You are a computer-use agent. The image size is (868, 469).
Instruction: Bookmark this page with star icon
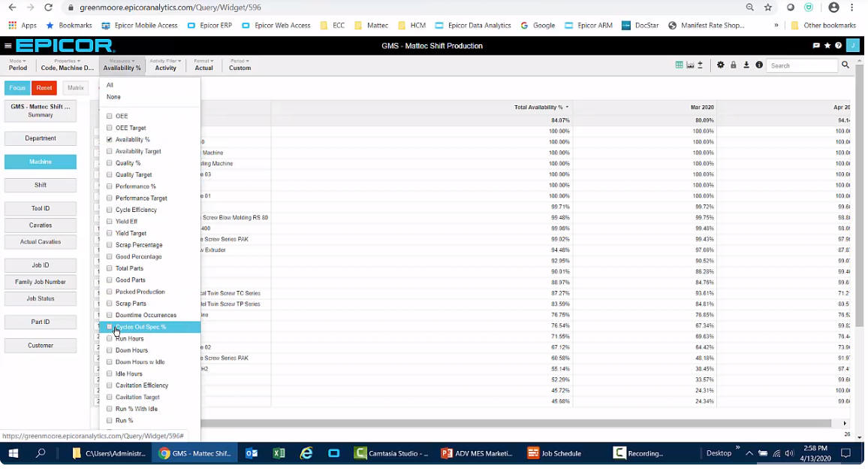768,8
